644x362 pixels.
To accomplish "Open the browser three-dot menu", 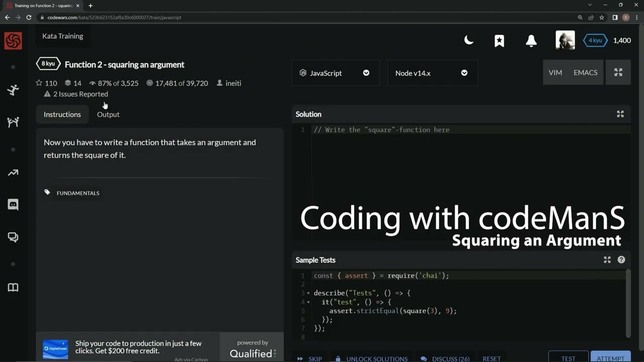I will click(637, 17).
